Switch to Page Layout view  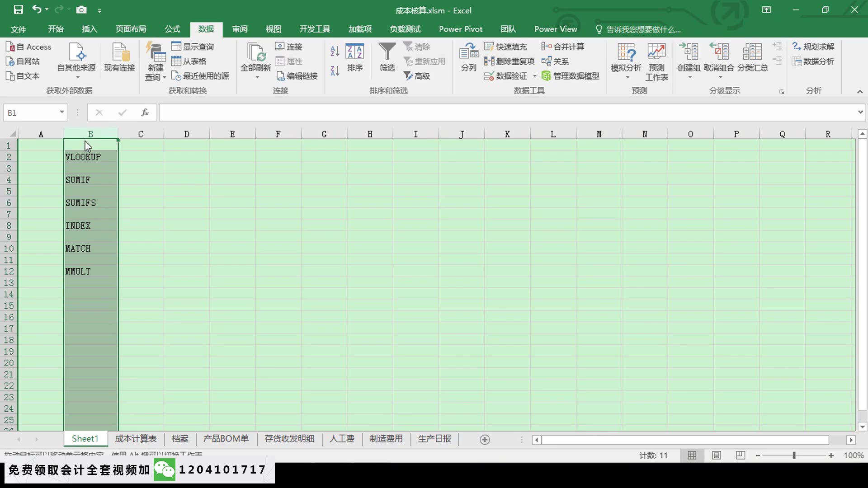coord(716,455)
